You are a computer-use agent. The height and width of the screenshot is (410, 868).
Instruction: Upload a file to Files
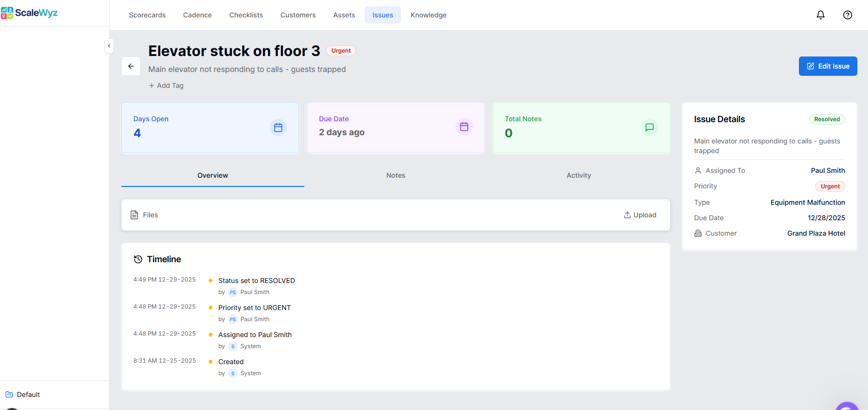click(640, 215)
